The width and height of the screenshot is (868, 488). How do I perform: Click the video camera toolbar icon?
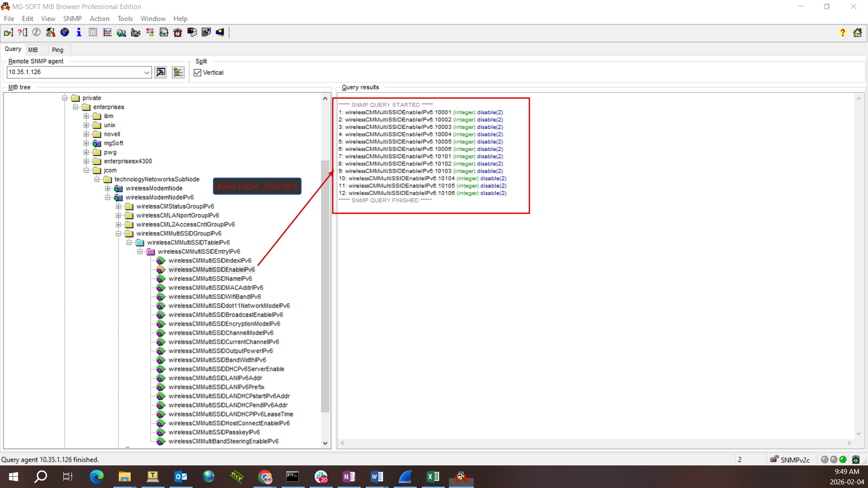pos(136,33)
